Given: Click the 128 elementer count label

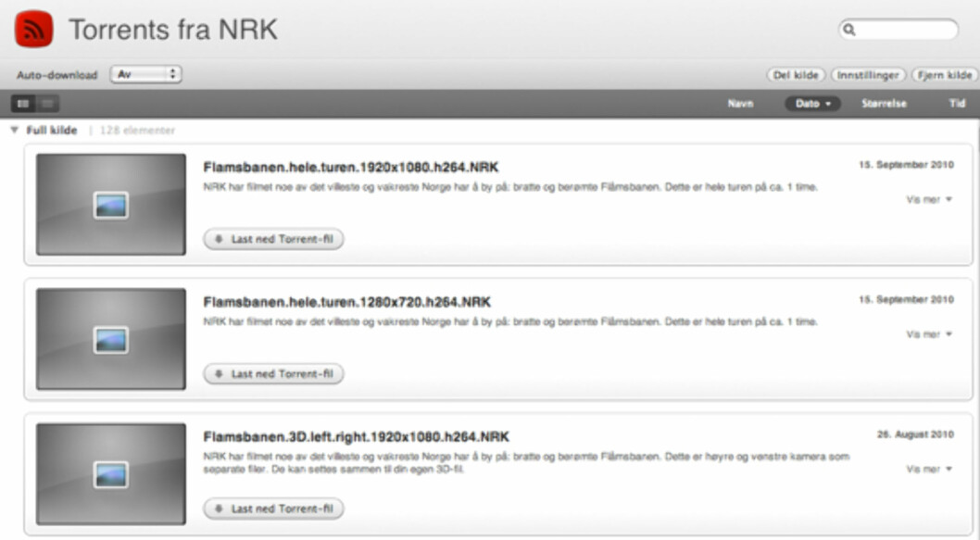Looking at the screenshot, I should point(137,131).
